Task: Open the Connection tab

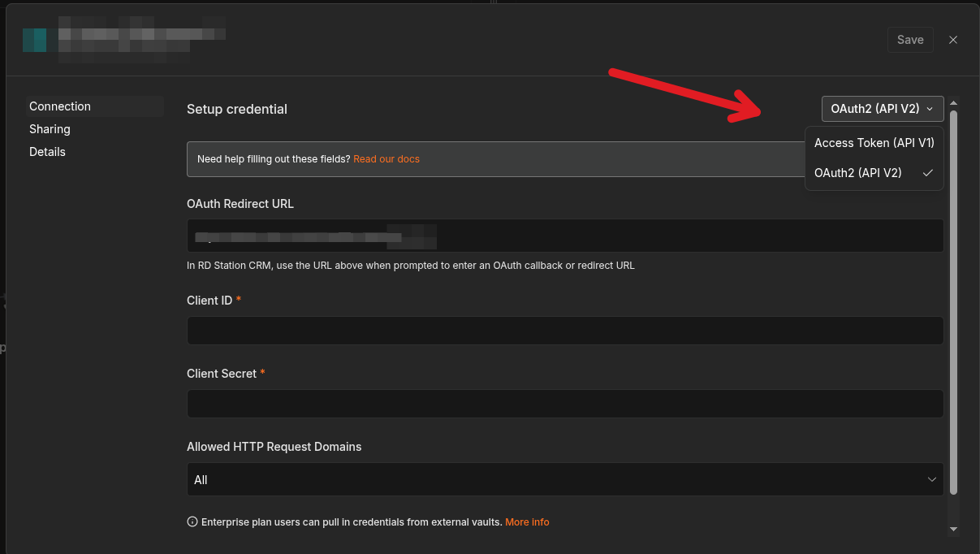Action: [x=94, y=106]
